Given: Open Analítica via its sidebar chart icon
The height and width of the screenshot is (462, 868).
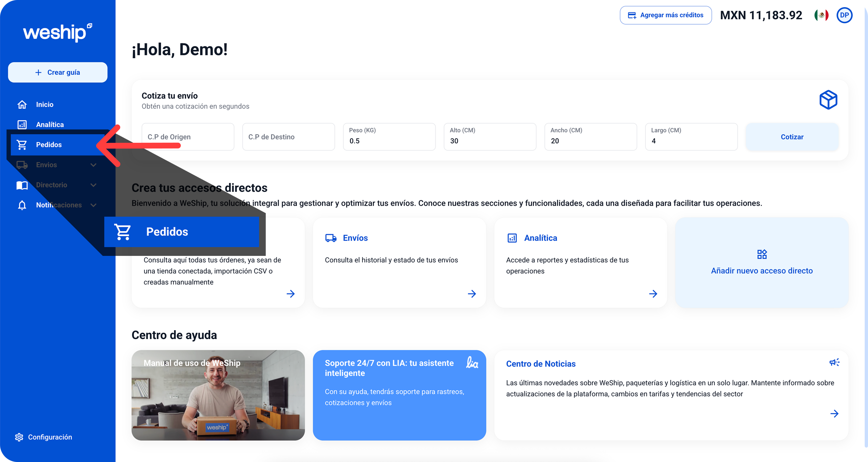Looking at the screenshot, I should (22, 125).
